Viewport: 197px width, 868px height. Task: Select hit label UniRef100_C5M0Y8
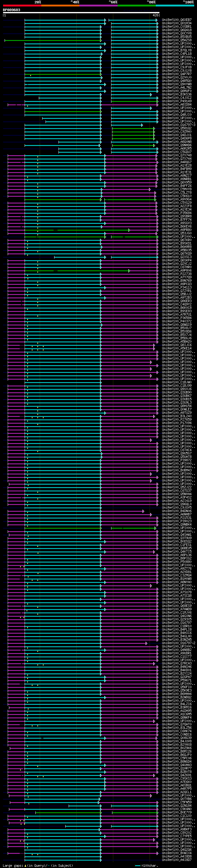coord(176,189)
